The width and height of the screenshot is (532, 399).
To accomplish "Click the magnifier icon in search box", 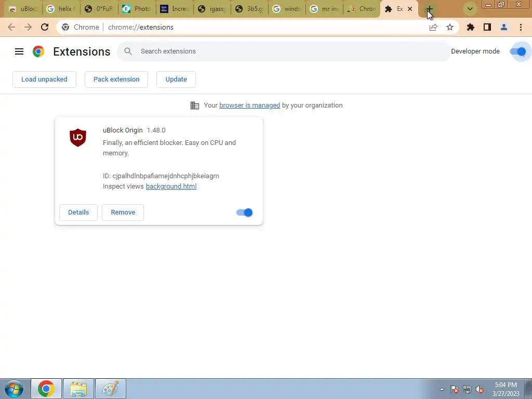I will (128, 51).
